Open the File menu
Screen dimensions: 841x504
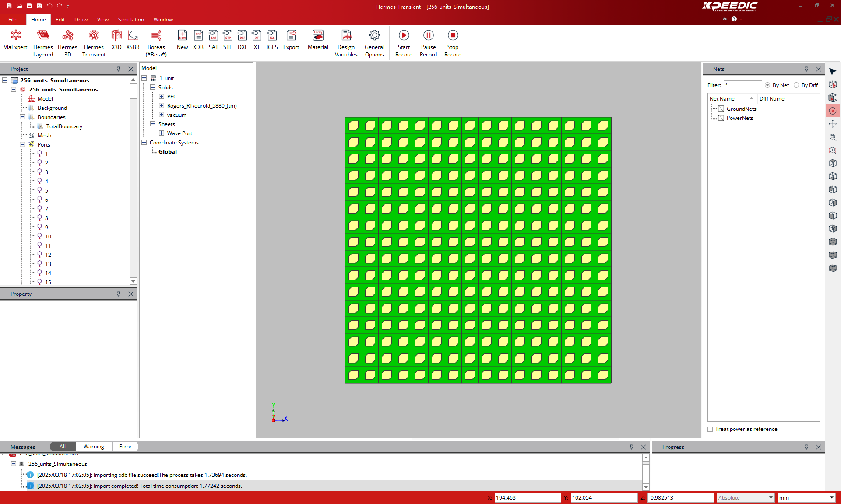coord(12,20)
